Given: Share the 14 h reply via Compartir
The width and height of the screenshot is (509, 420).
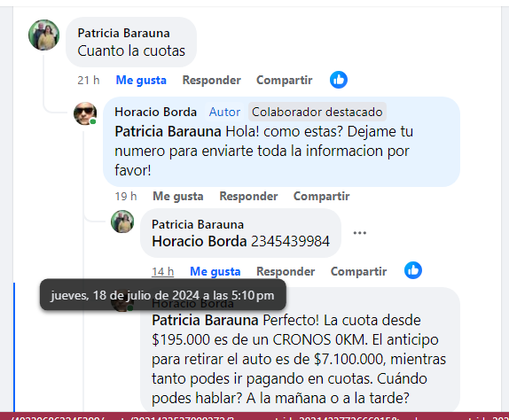Looking at the screenshot, I should pos(358,271).
